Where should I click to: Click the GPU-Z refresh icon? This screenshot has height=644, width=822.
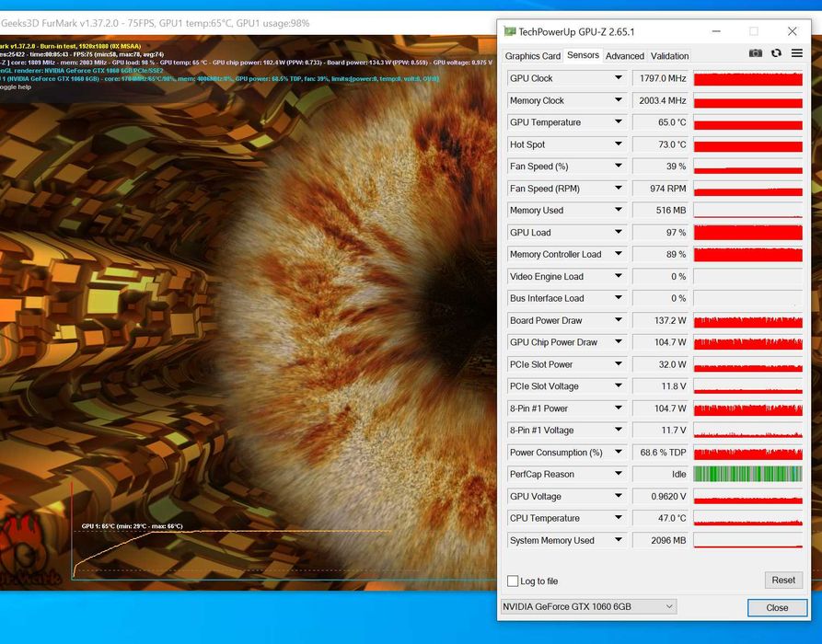(x=776, y=53)
